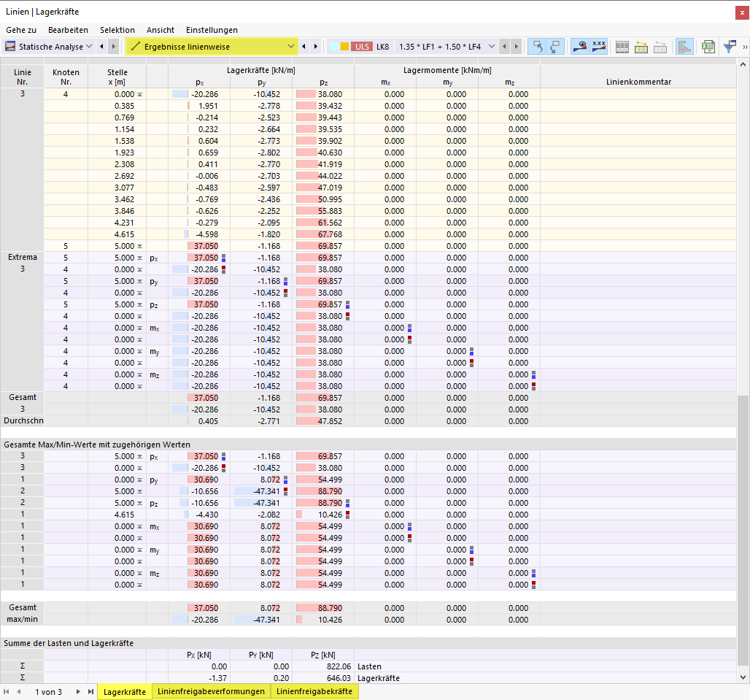Click the Extrema row label

(x=23, y=258)
